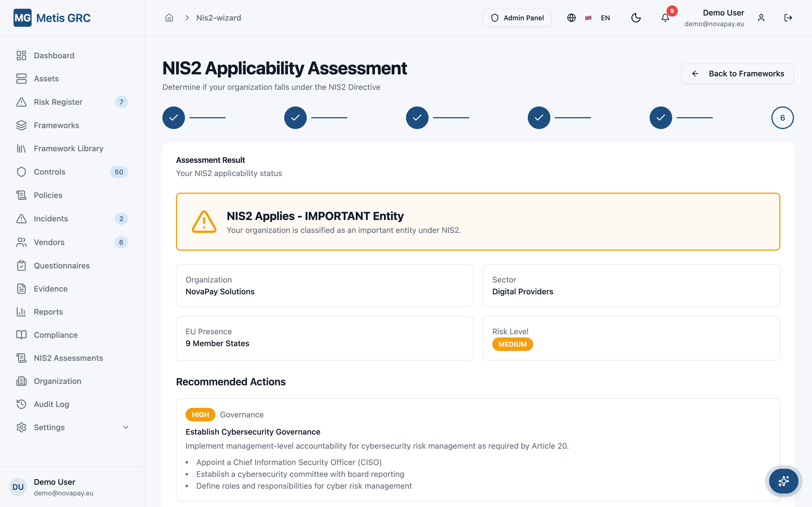View the Vendors list

pyautogui.click(x=49, y=242)
